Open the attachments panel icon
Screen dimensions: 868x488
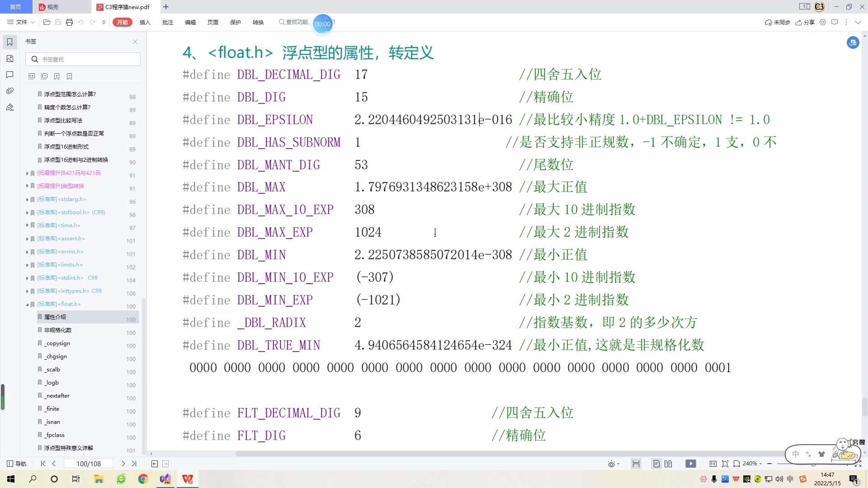pyautogui.click(x=9, y=90)
